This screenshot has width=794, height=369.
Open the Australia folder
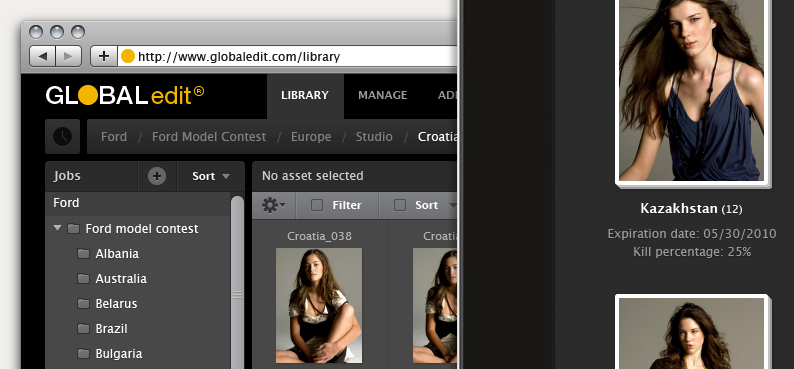(121, 279)
